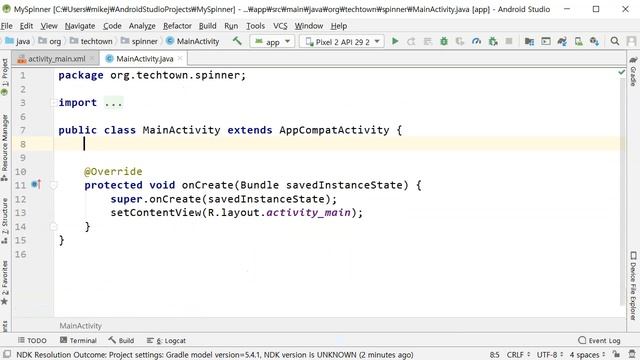Start debugging with the green bug icon
This screenshot has height=360, width=640.
pyautogui.click(x=444, y=41)
